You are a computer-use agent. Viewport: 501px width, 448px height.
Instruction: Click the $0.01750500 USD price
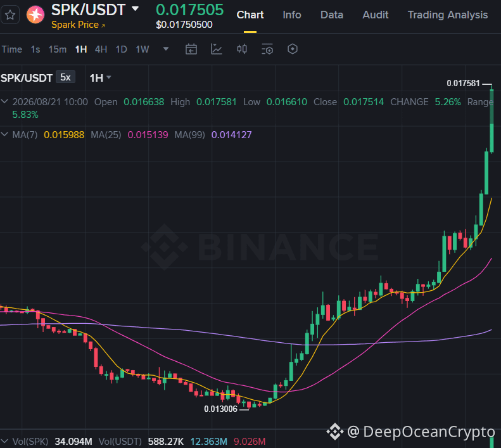184,25
